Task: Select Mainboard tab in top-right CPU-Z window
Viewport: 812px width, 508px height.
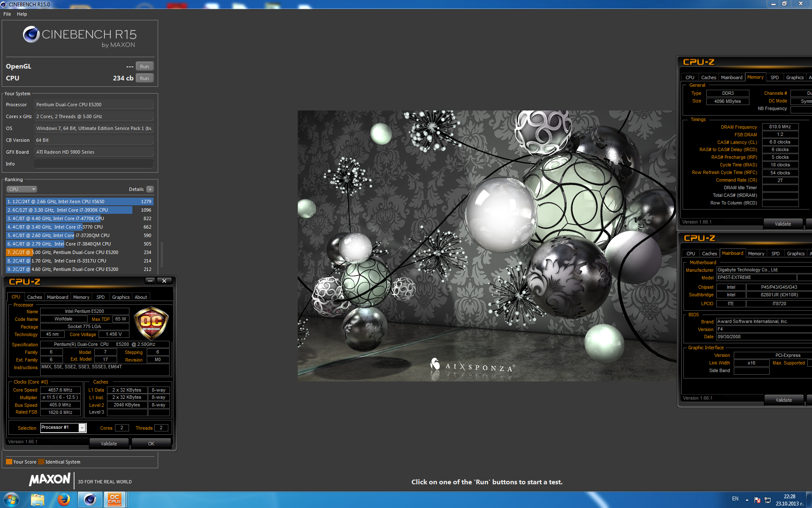Action: coord(732,77)
